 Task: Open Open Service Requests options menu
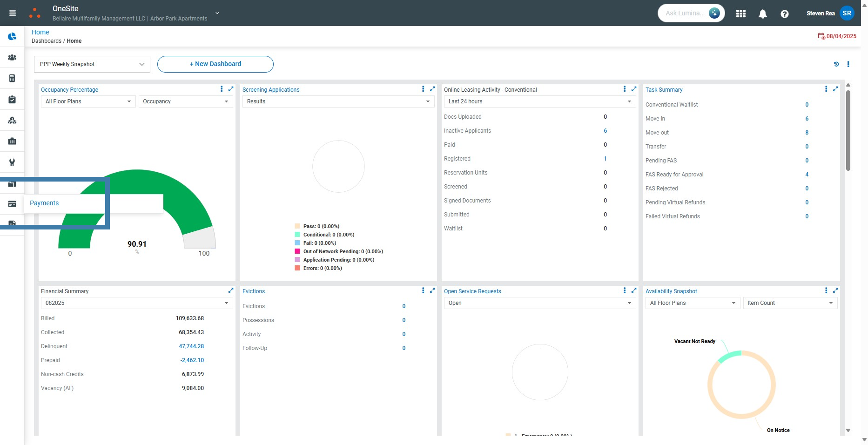pos(625,290)
